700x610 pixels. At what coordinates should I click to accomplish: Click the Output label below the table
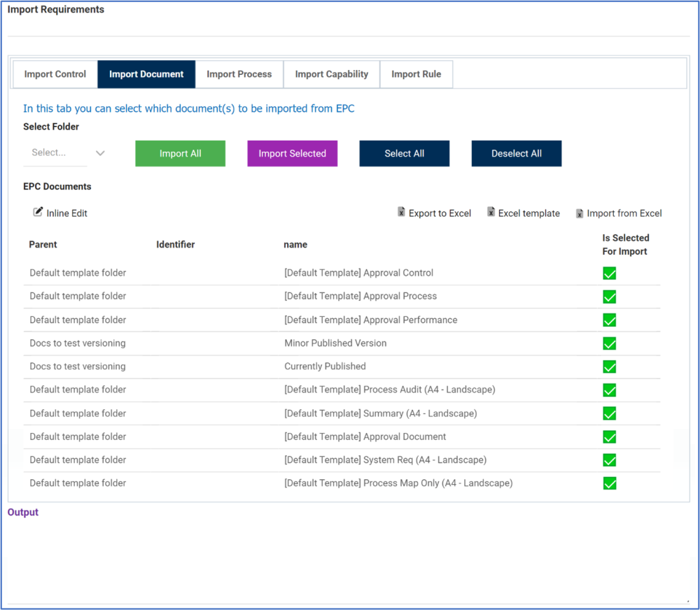tap(22, 512)
